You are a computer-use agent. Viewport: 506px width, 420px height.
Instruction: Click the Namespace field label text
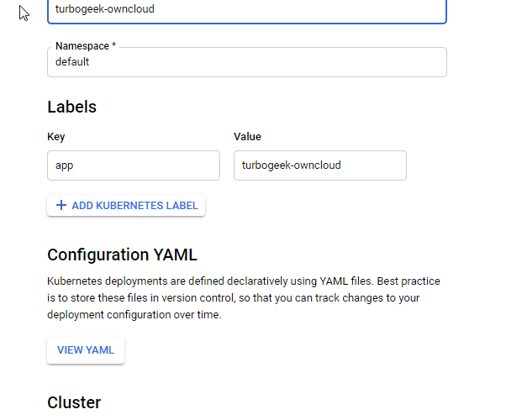[x=82, y=46]
